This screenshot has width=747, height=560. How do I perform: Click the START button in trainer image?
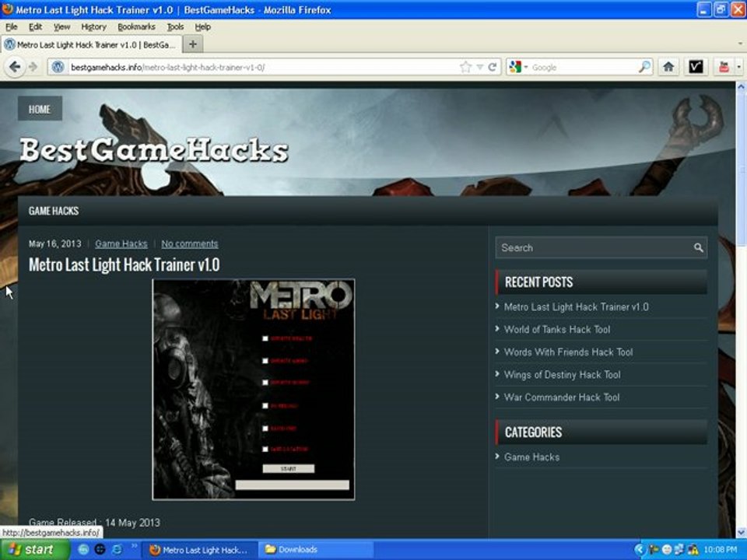click(x=289, y=469)
